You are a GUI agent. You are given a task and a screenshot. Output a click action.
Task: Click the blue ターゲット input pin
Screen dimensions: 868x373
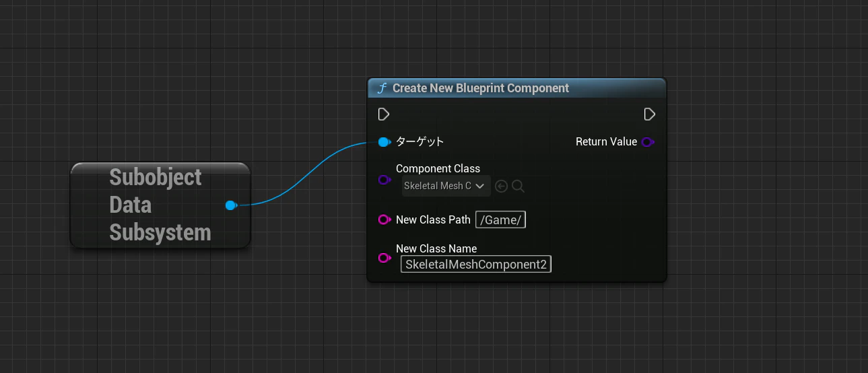[384, 142]
